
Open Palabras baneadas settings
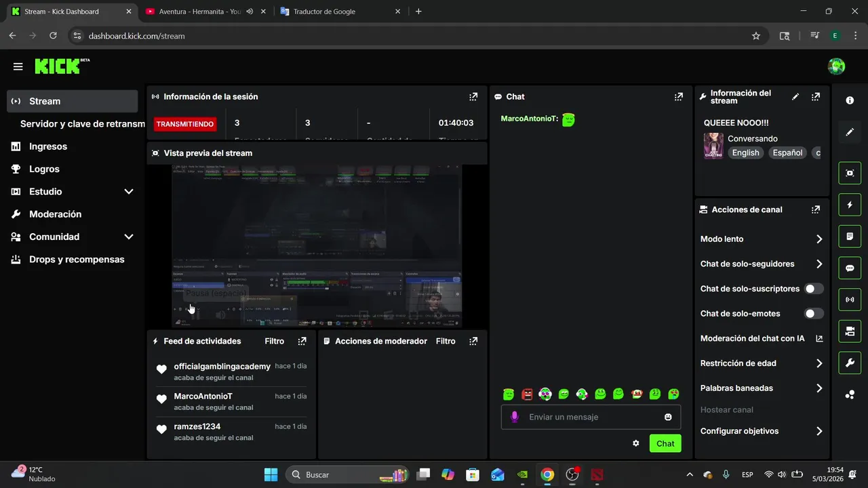tap(761, 388)
